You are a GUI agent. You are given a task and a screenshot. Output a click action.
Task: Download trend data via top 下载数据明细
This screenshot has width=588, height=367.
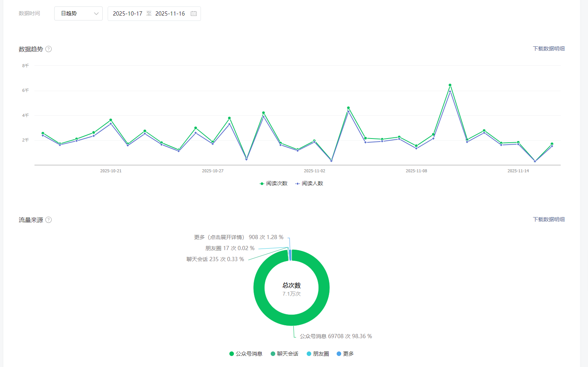[549, 49]
